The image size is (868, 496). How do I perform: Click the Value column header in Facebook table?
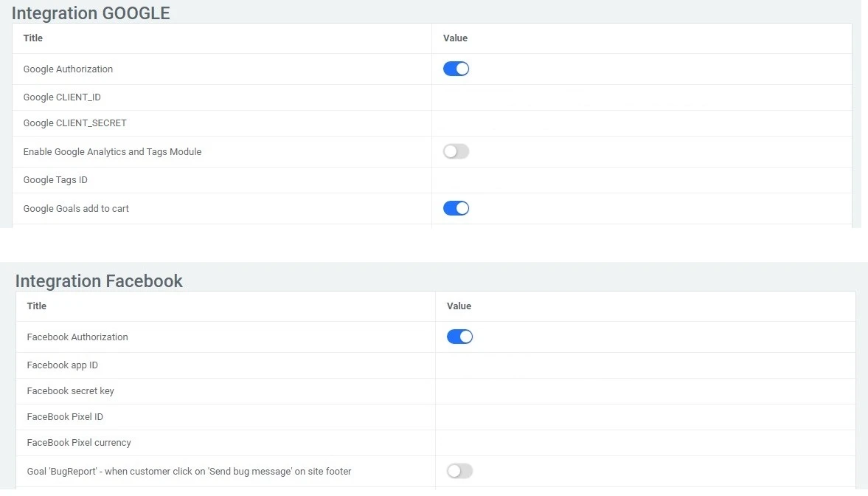458,306
